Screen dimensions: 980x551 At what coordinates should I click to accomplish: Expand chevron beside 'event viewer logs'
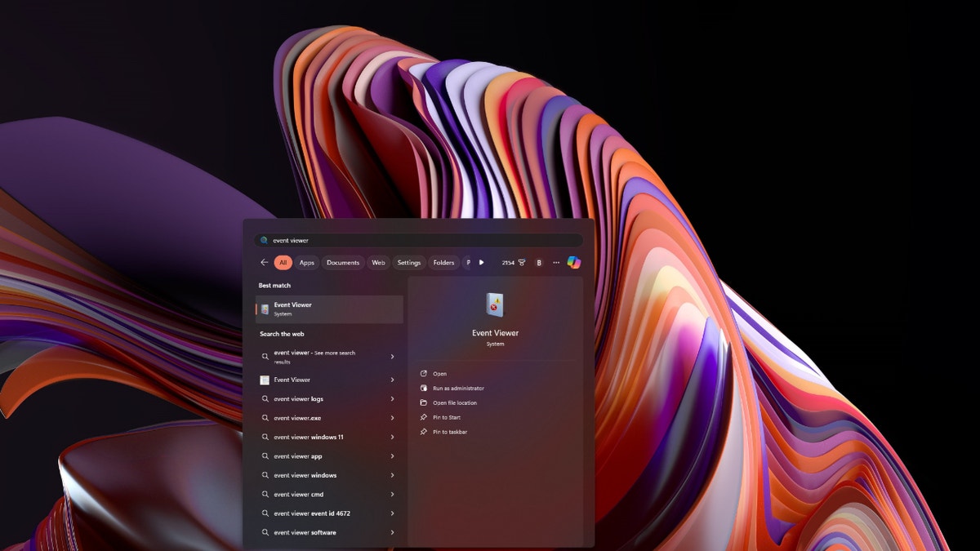(393, 399)
